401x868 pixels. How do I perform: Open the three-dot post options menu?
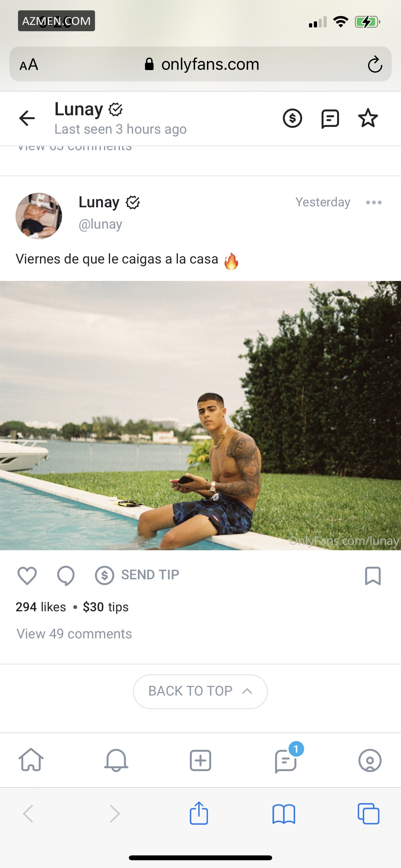pos(374,202)
